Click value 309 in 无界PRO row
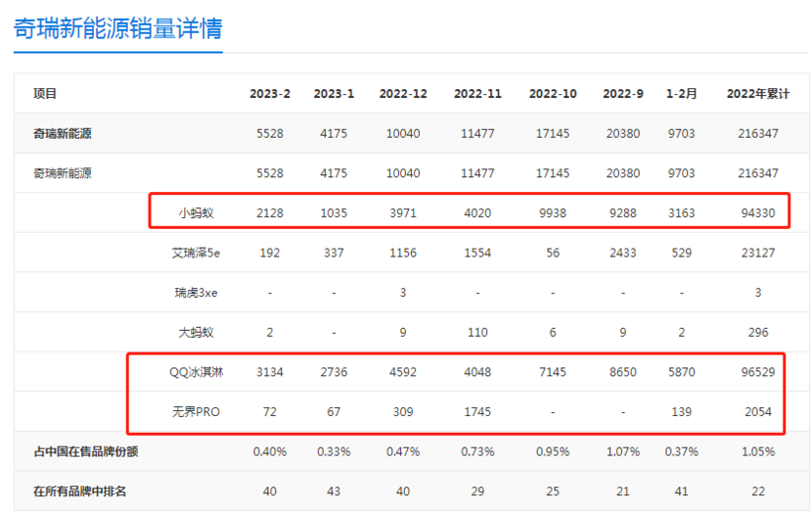The image size is (812, 514). tap(403, 412)
